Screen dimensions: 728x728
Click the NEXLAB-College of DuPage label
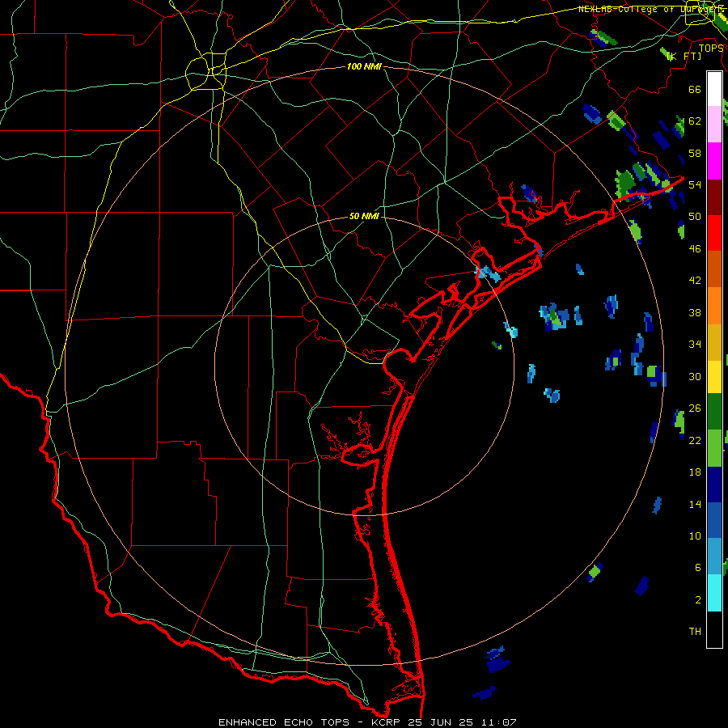tap(650, 9)
